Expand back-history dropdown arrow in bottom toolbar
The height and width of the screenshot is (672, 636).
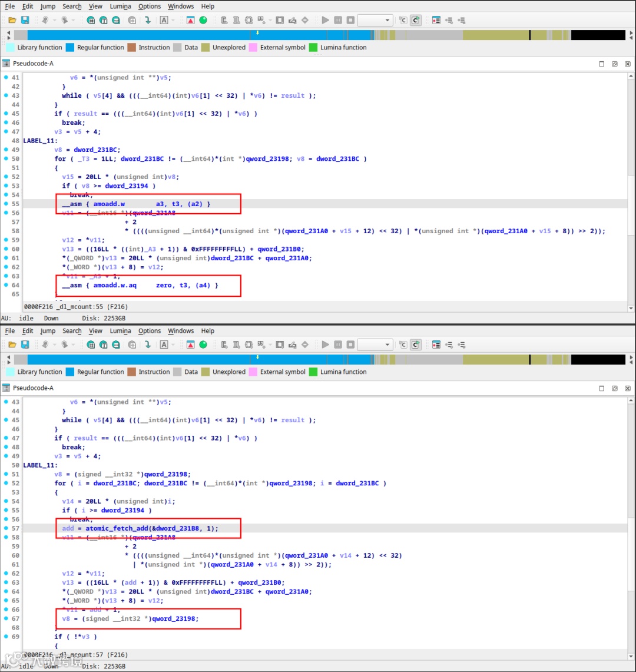[x=53, y=345]
